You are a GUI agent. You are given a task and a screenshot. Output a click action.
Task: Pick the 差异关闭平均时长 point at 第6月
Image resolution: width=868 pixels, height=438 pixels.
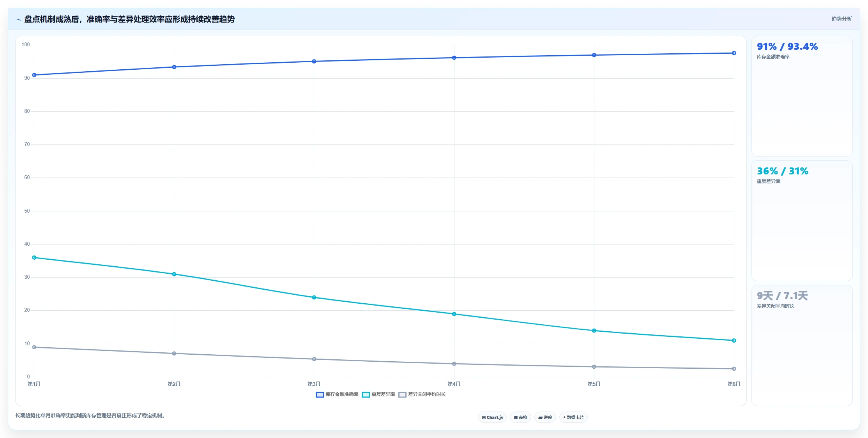[734, 369]
